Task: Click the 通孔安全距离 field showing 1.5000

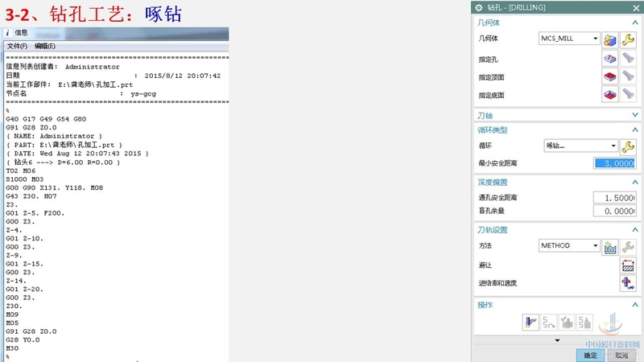Action: pos(614,198)
